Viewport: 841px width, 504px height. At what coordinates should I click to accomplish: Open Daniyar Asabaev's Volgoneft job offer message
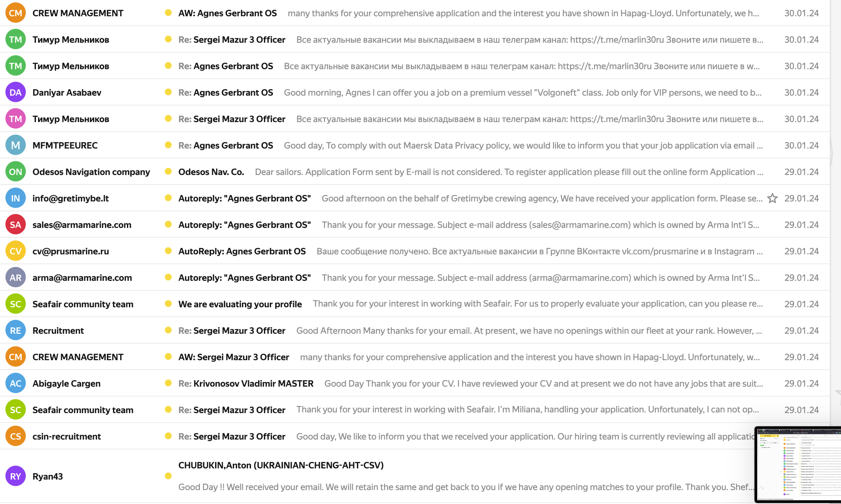(x=522, y=92)
